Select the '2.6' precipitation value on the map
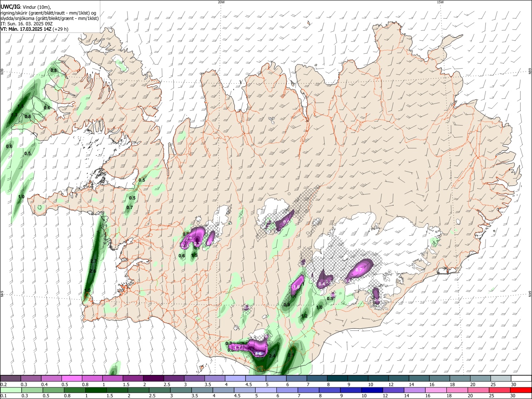532x399 pixels. click(x=92, y=271)
